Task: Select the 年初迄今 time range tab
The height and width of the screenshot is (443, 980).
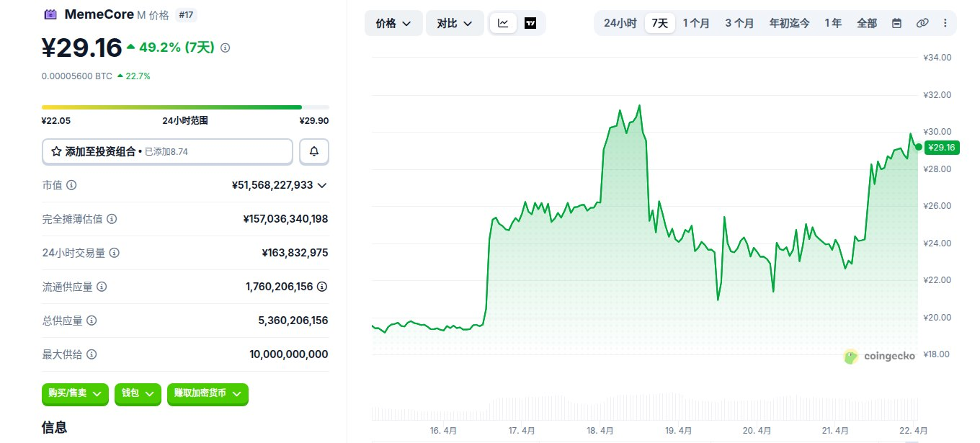Action: [x=790, y=23]
